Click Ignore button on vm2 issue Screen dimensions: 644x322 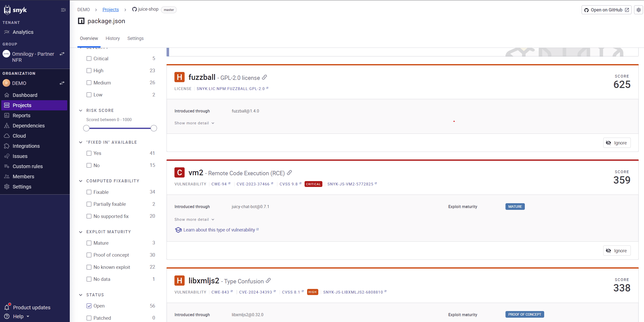pos(616,251)
